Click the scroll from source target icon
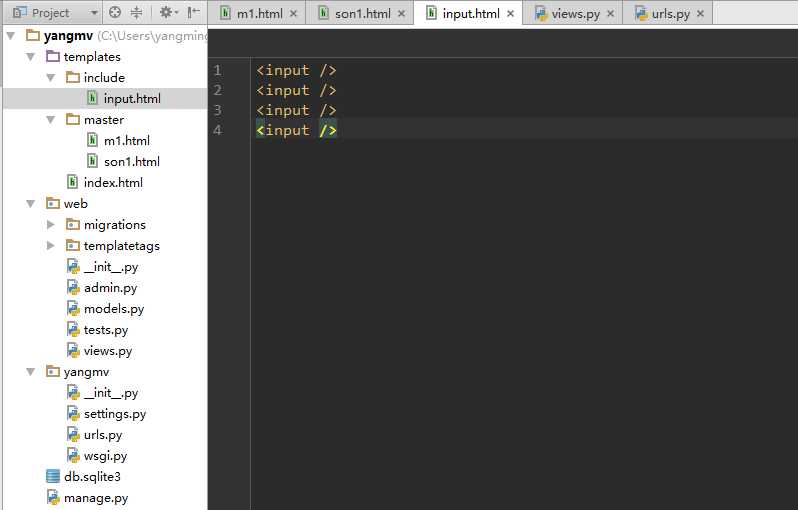 (115, 12)
